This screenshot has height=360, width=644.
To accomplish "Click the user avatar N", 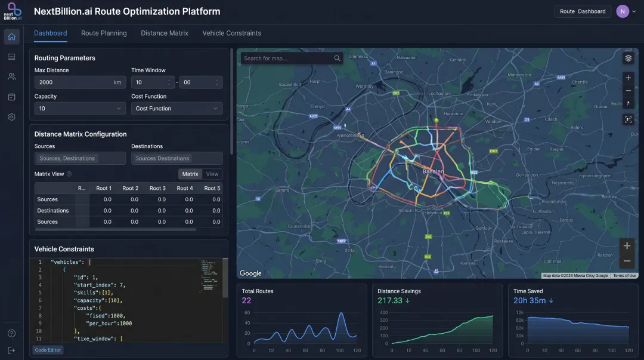I will click(x=622, y=11).
